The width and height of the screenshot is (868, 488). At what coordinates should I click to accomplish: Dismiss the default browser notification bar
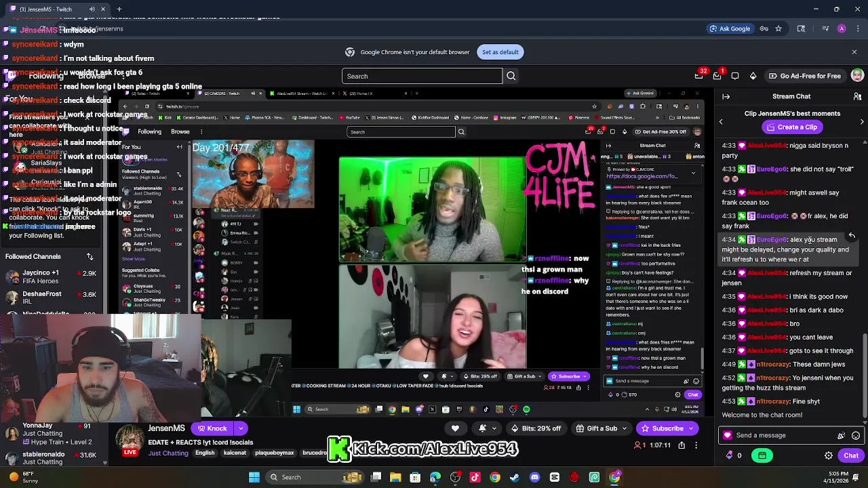[854, 52]
